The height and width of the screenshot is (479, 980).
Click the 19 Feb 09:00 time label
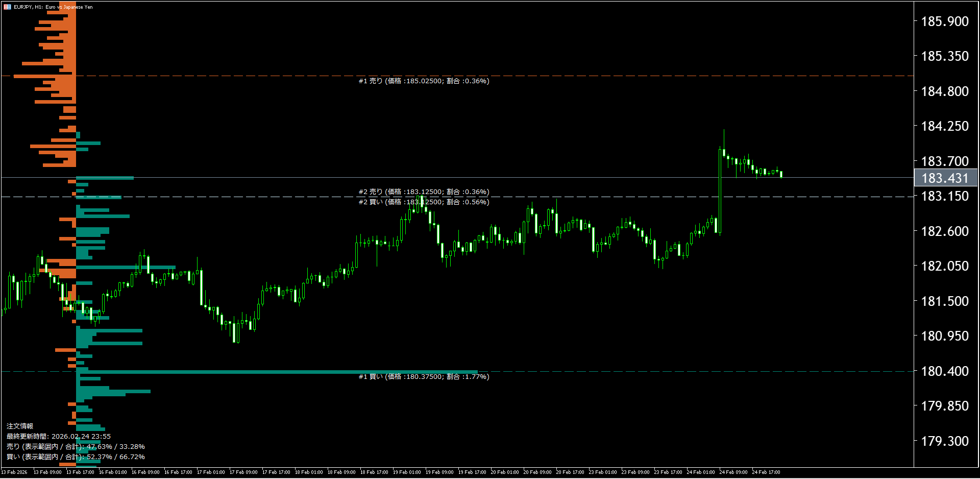pos(439,472)
